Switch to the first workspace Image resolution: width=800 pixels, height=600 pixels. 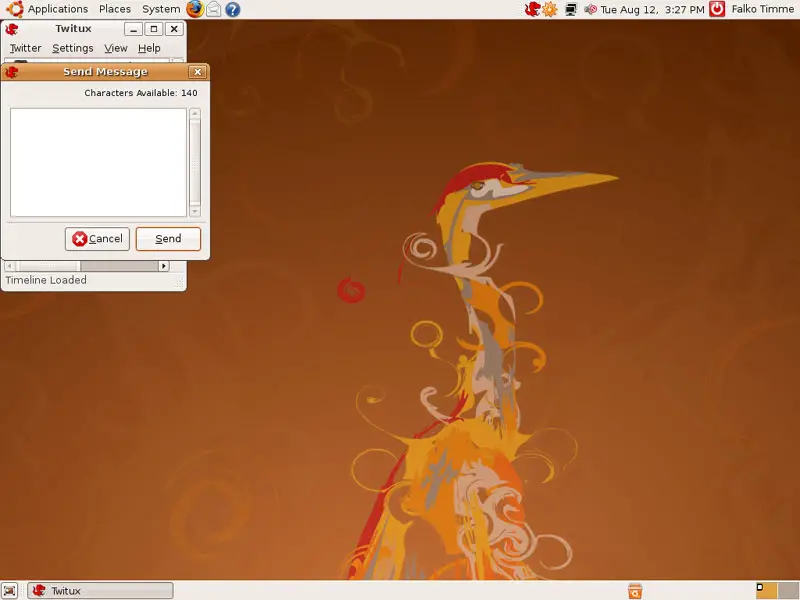[766, 590]
